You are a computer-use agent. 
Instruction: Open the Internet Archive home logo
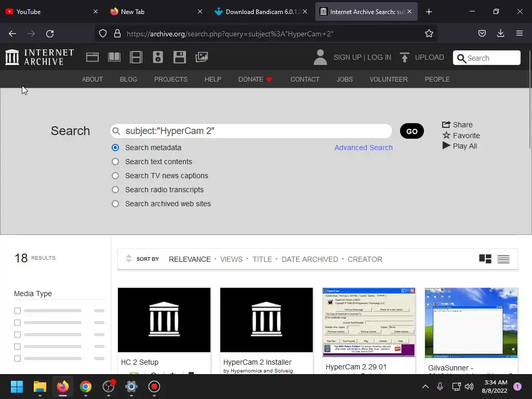[39, 57]
